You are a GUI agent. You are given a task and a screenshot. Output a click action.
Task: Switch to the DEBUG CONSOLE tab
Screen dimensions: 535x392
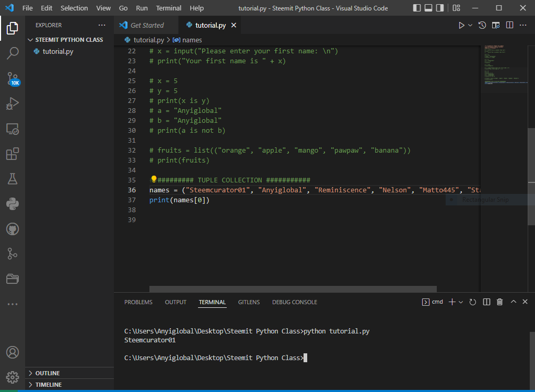[295, 302]
